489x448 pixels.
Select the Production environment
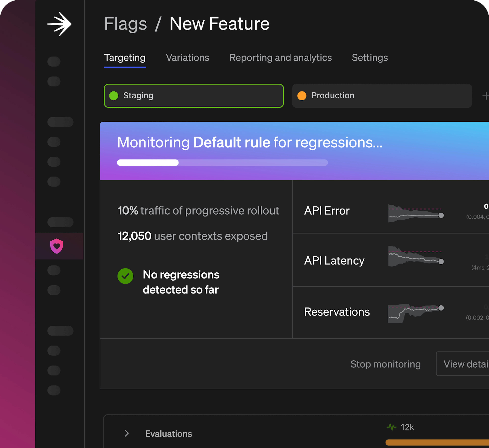pos(382,96)
